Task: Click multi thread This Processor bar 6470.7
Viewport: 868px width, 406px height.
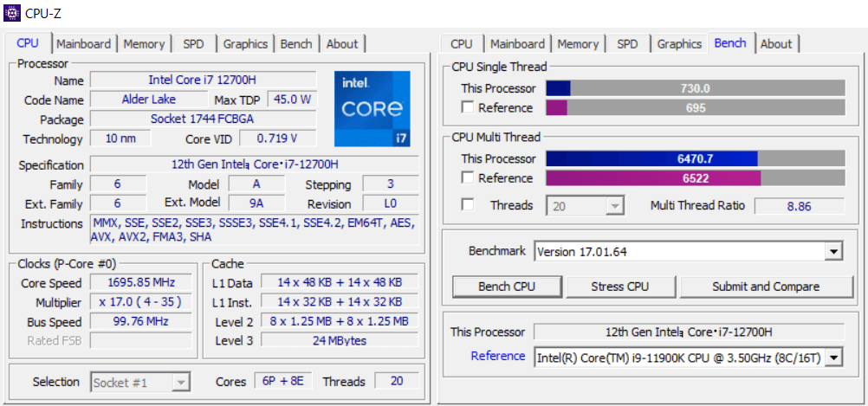Action: [x=696, y=158]
